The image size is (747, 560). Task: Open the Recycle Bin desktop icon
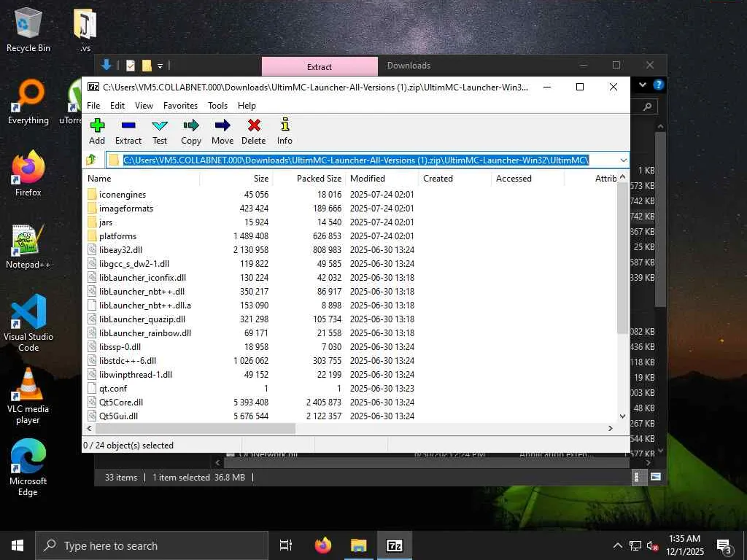tap(28, 30)
